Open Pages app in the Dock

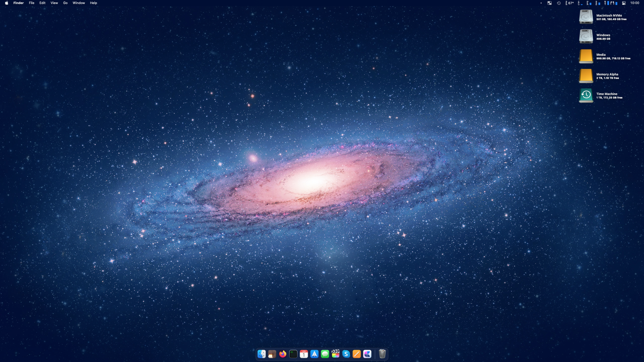point(357,354)
